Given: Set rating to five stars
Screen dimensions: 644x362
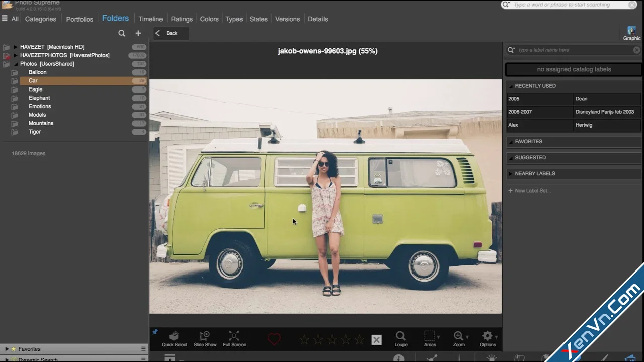Looking at the screenshot, I should 359,340.
